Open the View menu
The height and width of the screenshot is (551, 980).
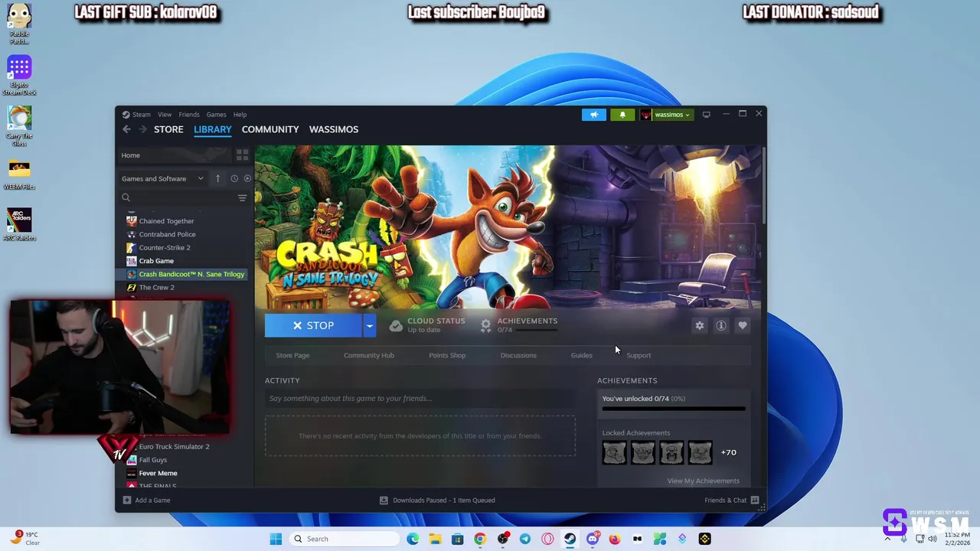pyautogui.click(x=165, y=115)
